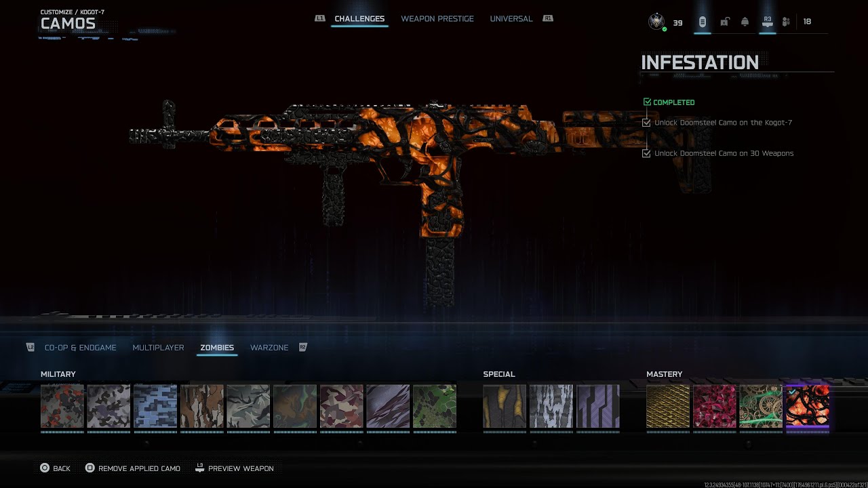Open the Warzone camo tab
This screenshot has width=868, height=488.
[269, 348]
